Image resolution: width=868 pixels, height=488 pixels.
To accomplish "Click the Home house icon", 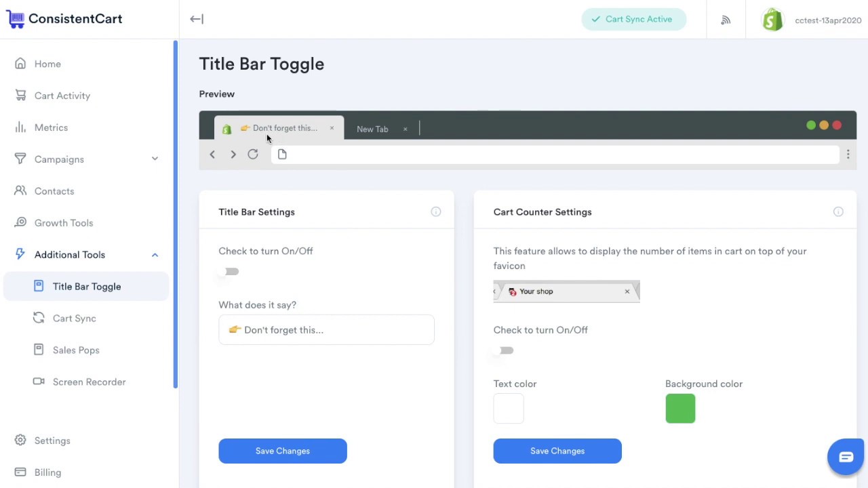I will (20, 64).
